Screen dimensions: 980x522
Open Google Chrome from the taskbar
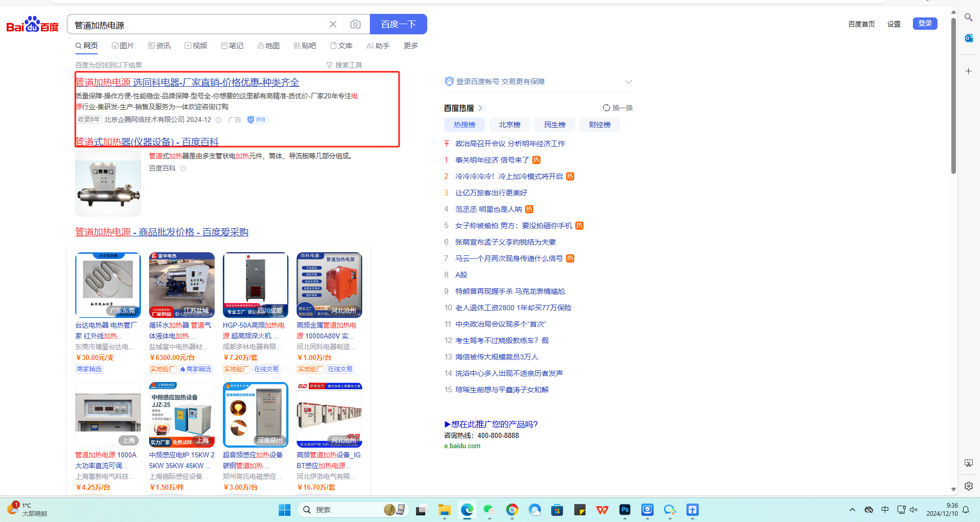point(512,510)
